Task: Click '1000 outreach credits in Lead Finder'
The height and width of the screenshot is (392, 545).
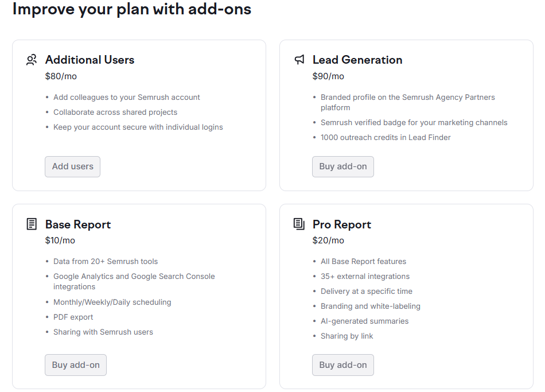Action: point(386,138)
